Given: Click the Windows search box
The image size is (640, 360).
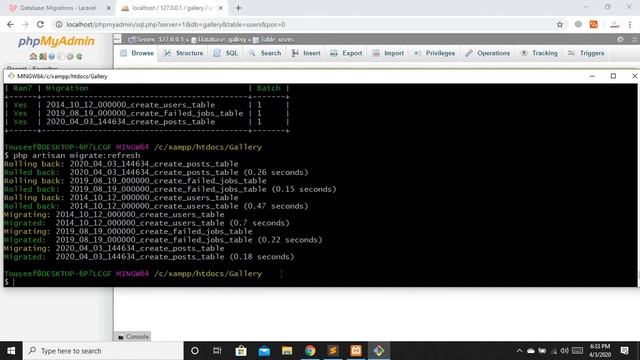Looking at the screenshot, I should (103, 351).
